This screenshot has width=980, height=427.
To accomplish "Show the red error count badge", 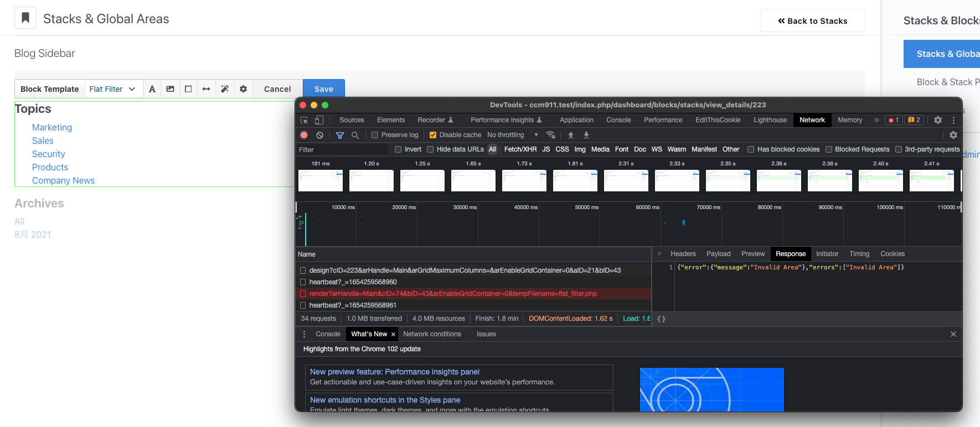I will coord(894,120).
